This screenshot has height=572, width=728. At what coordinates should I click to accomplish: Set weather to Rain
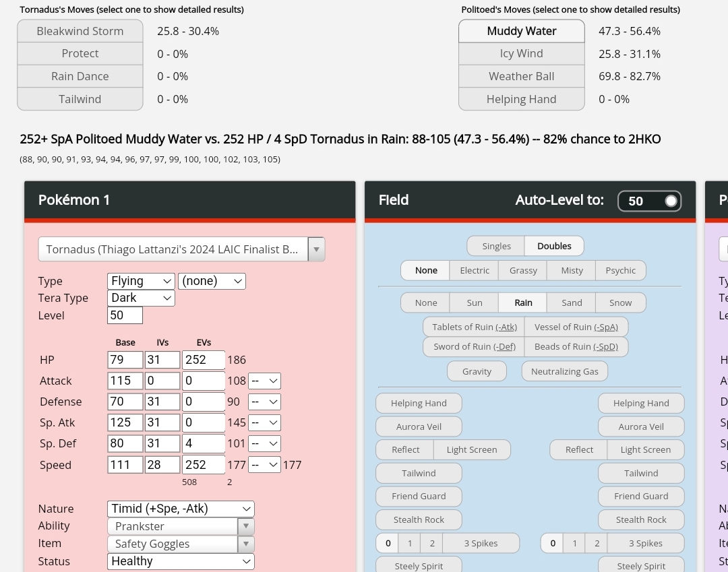[523, 303]
